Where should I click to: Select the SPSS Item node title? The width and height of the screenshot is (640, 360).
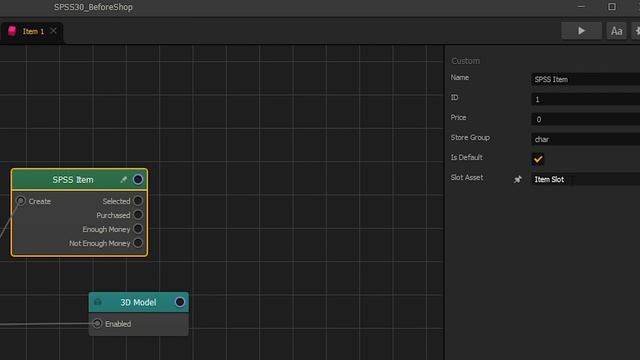pos(73,180)
